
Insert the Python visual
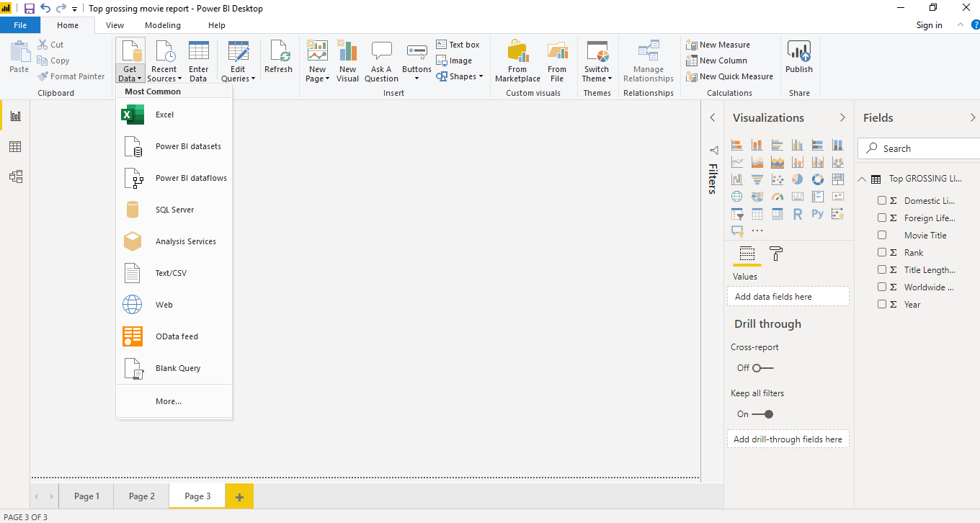click(818, 214)
